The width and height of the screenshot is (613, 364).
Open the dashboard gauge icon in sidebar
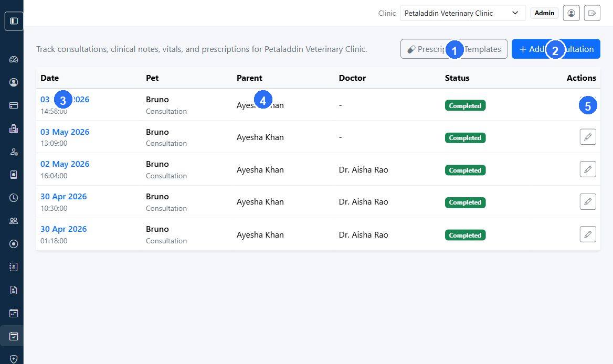click(14, 59)
